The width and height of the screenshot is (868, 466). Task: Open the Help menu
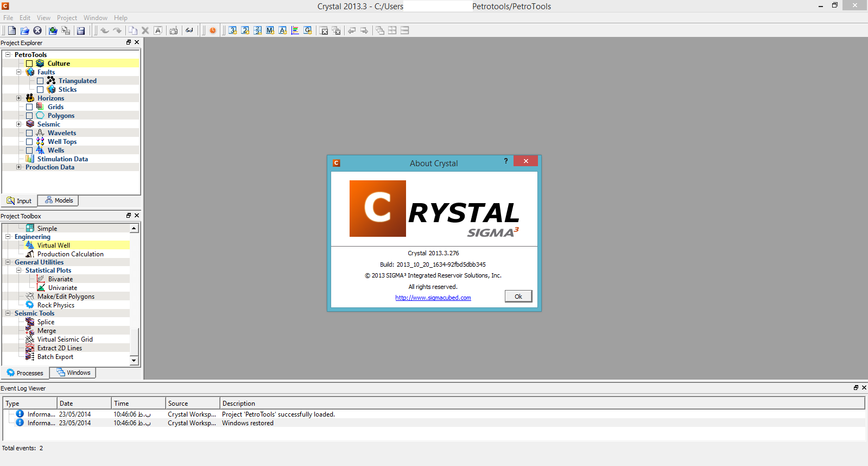(x=121, y=18)
